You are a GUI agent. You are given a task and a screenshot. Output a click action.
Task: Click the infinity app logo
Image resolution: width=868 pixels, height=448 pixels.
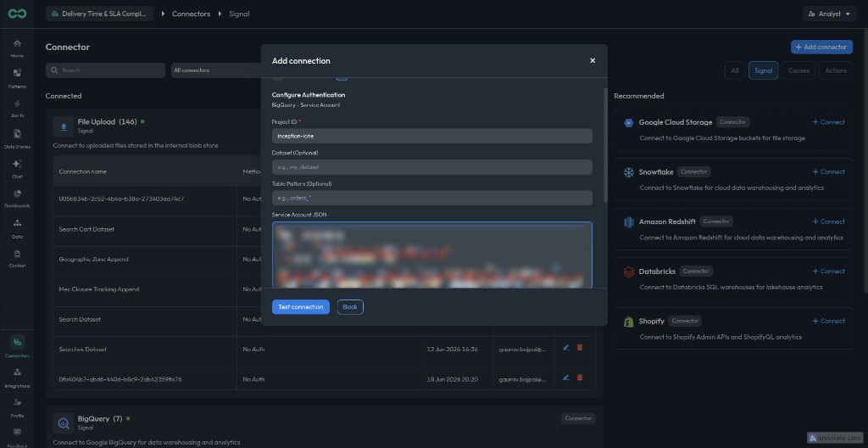tap(17, 14)
